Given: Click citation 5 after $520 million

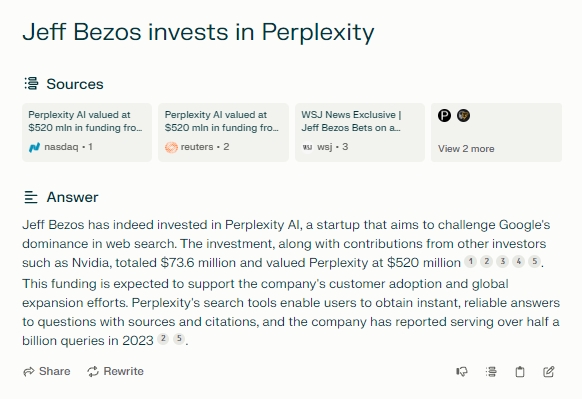Looking at the screenshot, I should (x=534, y=262).
